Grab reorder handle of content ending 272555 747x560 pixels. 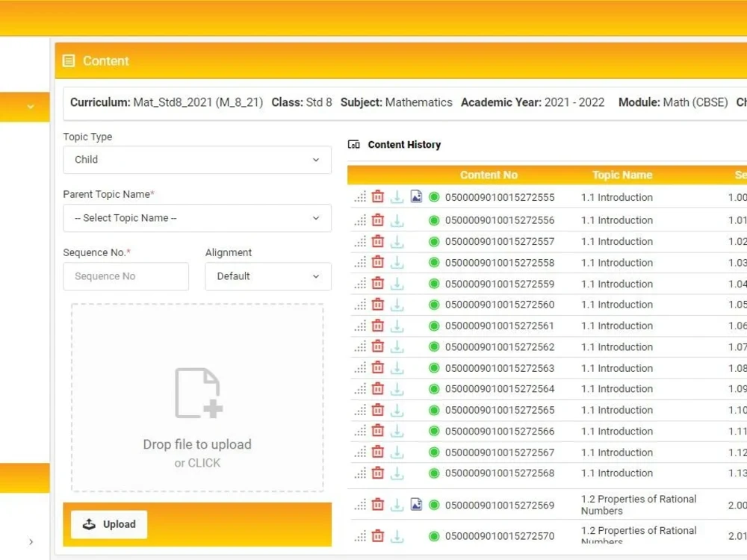pos(361,196)
